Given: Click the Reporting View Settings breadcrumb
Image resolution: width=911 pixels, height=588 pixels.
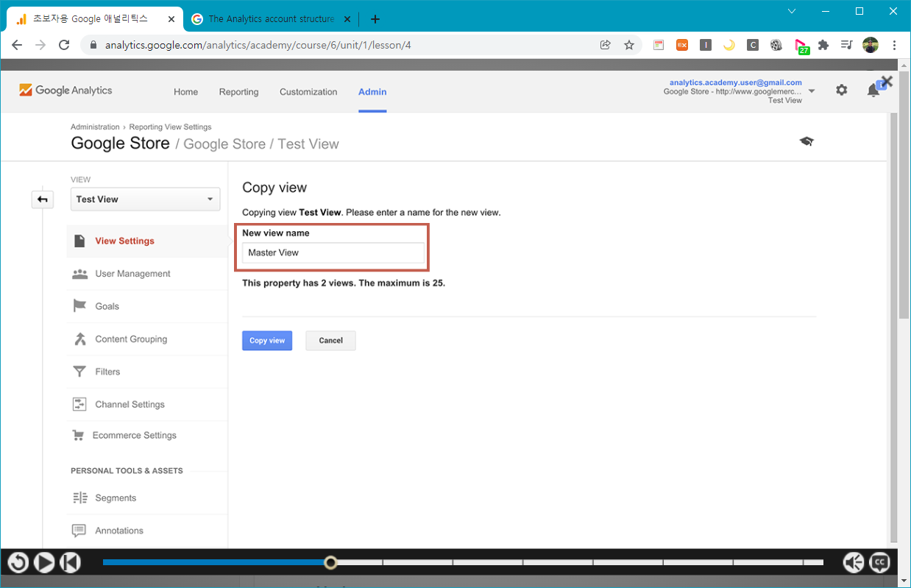Looking at the screenshot, I should coord(170,127).
